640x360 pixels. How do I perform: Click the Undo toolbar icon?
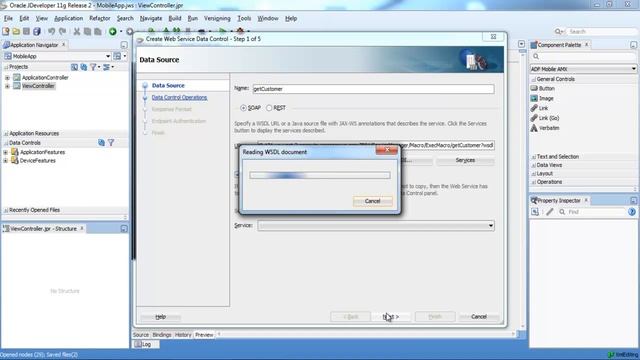(51, 31)
